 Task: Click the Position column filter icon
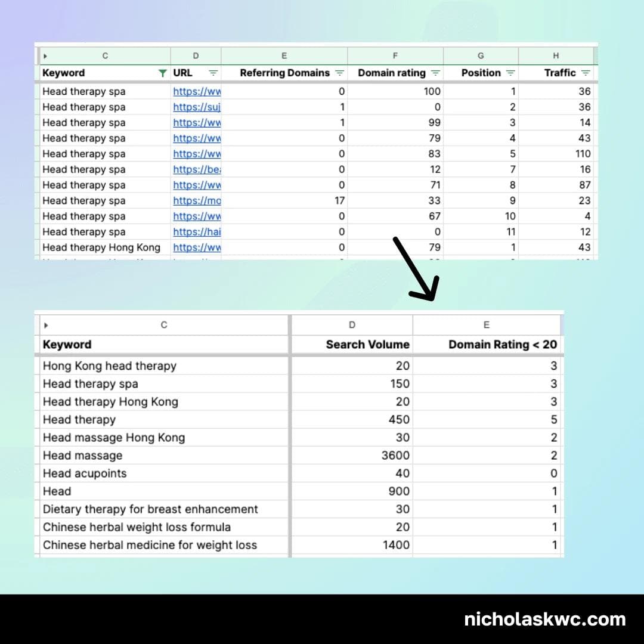click(510, 73)
